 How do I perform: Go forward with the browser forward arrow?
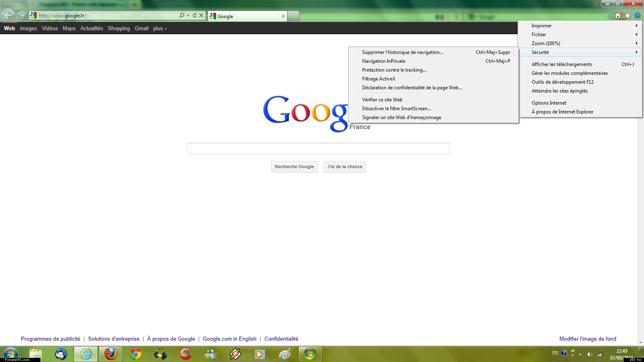tap(22, 15)
